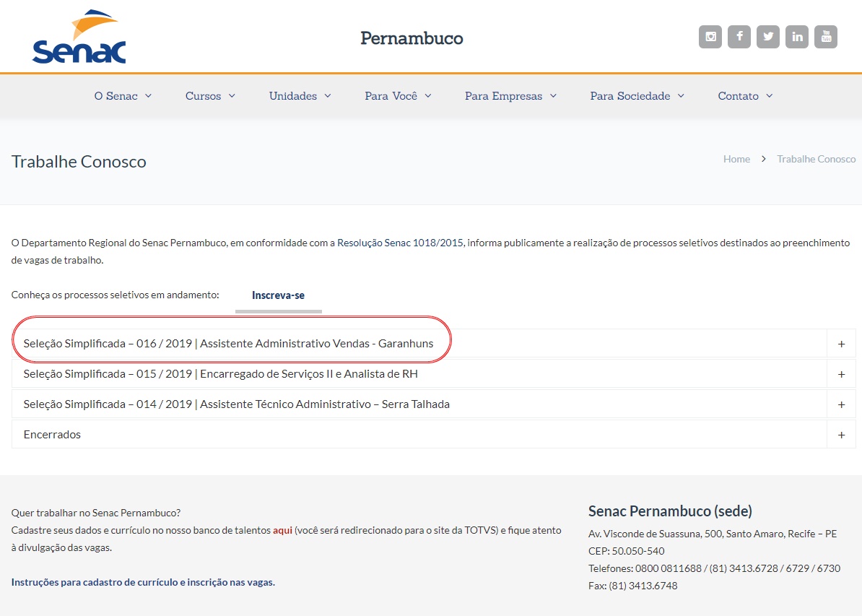
Task: Expand the Seleção Simplificada 014/2019 plus icon
Action: (x=841, y=404)
